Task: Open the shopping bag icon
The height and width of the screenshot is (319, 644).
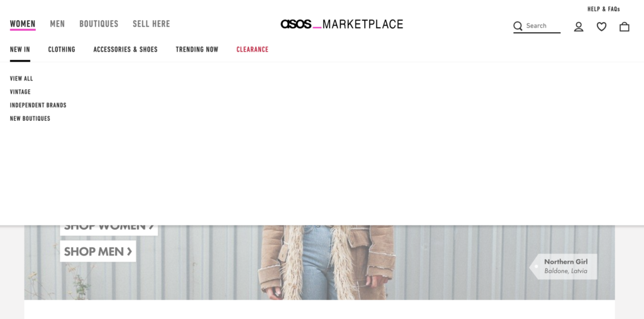Action: (625, 26)
